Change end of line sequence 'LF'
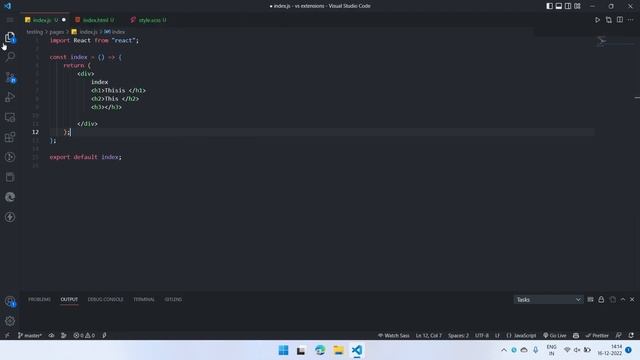This screenshot has height=360, width=640. click(497, 336)
